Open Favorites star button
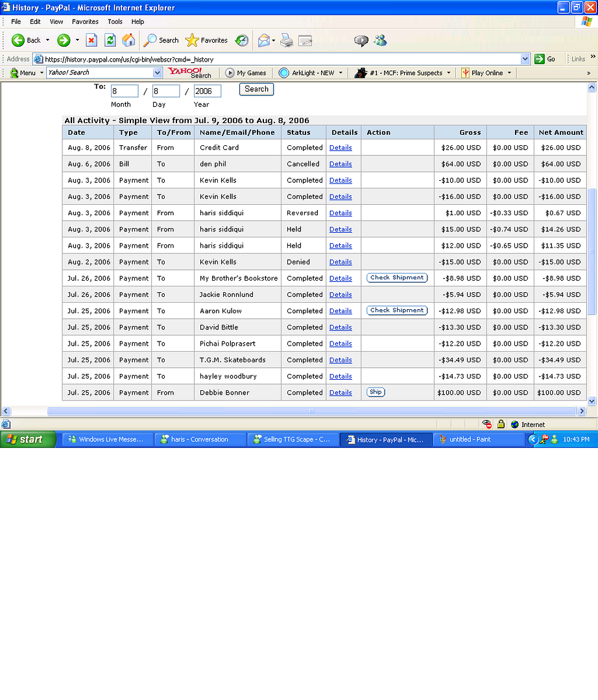598x700 pixels. tap(206, 40)
